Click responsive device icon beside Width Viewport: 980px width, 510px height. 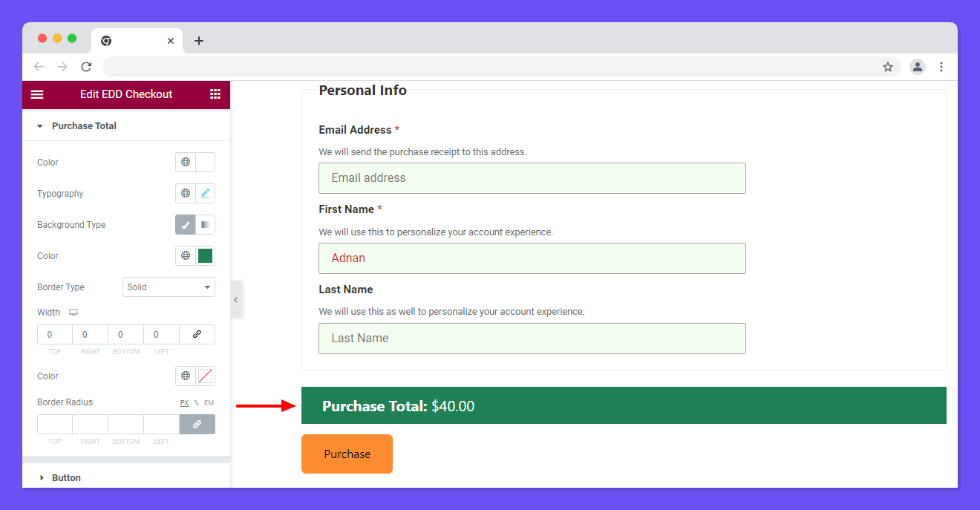click(x=73, y=313)
